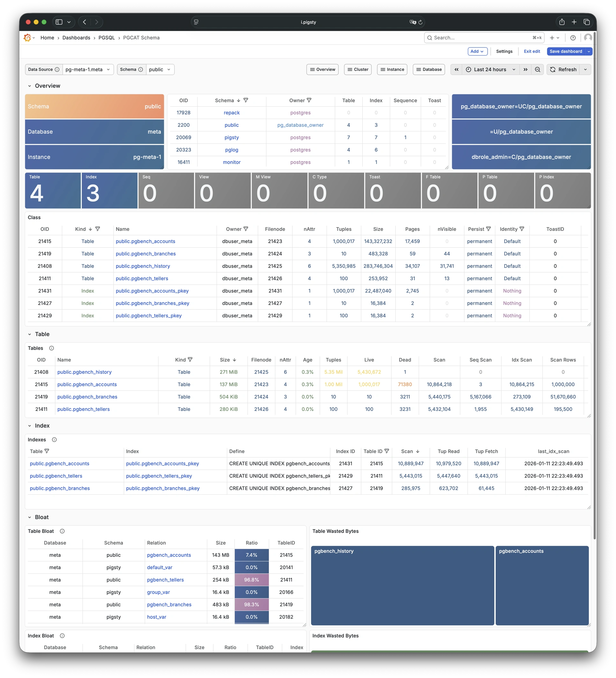The image size is (616, 678).
Task: Go to the Cluster dashboard link
Action: (358, 70)
